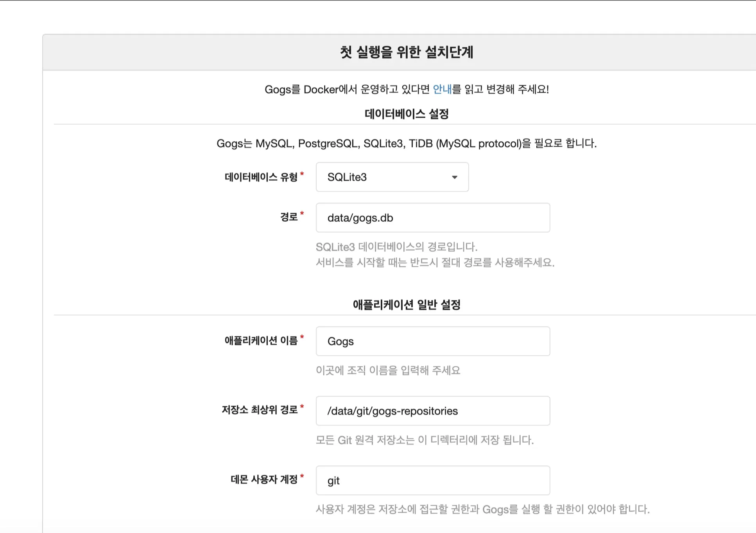
Task: Click the help text 이곳에 조직 이름을 입력해 주세요
Action: click(x=388, y=370)
